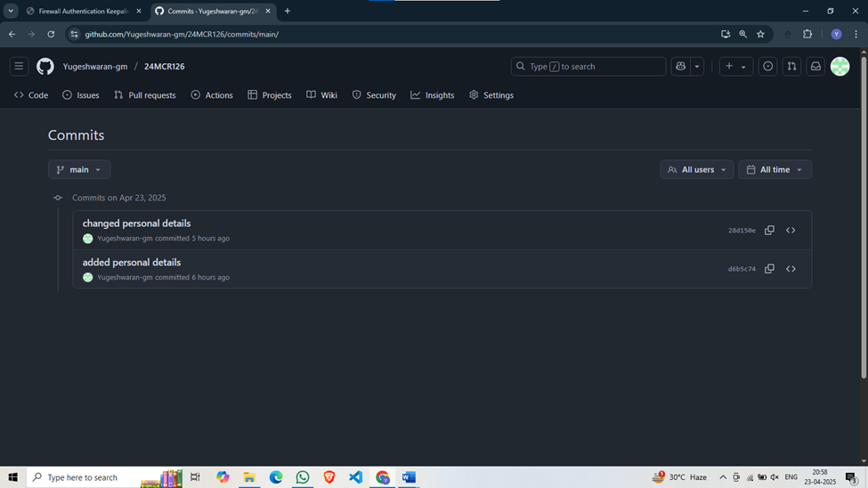868x488 pixels.
Task: Click the install app icon in address bar
Action: (726, 35)
